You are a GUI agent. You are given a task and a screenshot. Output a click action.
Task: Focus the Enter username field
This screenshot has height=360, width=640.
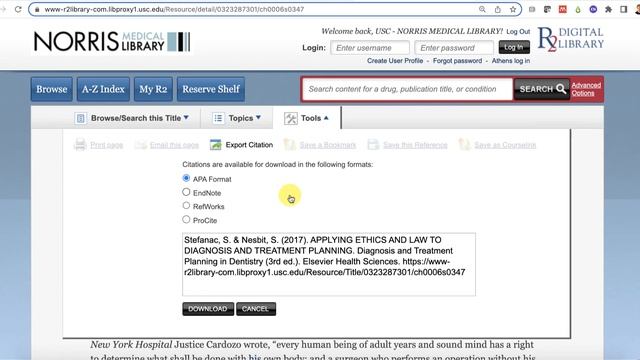pos(370,48)
